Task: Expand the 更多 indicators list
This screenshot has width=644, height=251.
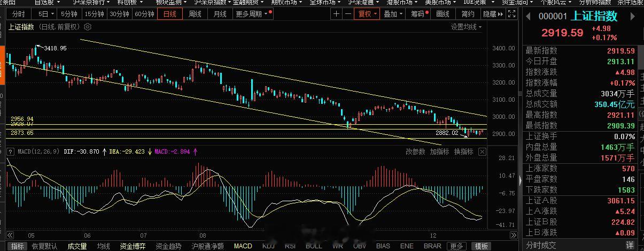Action: pyautogui.click(x=456, y=246)
